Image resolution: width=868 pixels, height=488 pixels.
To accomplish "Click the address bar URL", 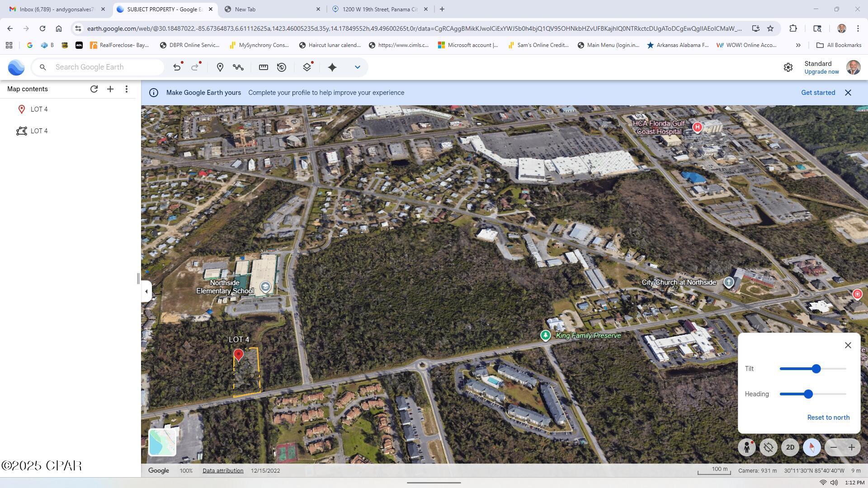I will (x=414, y=28).
